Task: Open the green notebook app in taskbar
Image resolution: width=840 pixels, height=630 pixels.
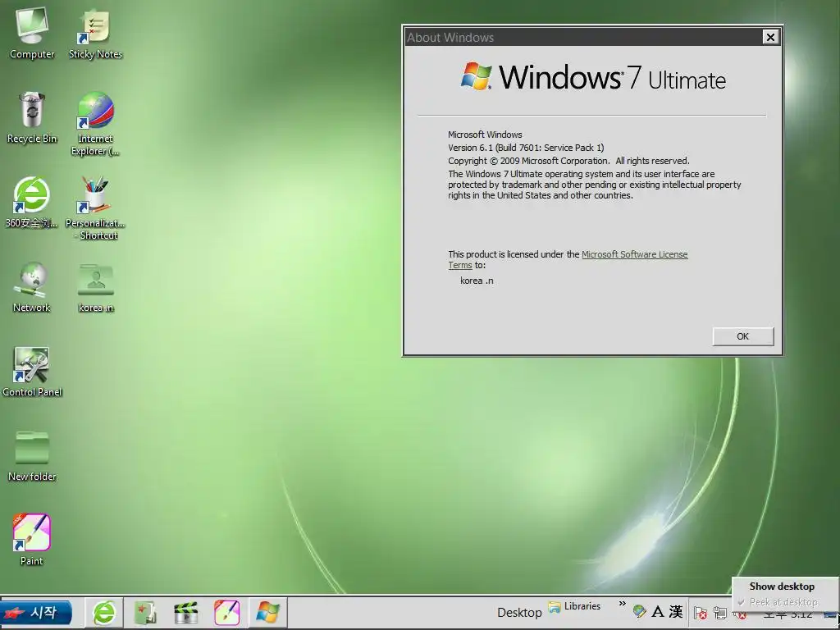Action: [x=145, y=612]
